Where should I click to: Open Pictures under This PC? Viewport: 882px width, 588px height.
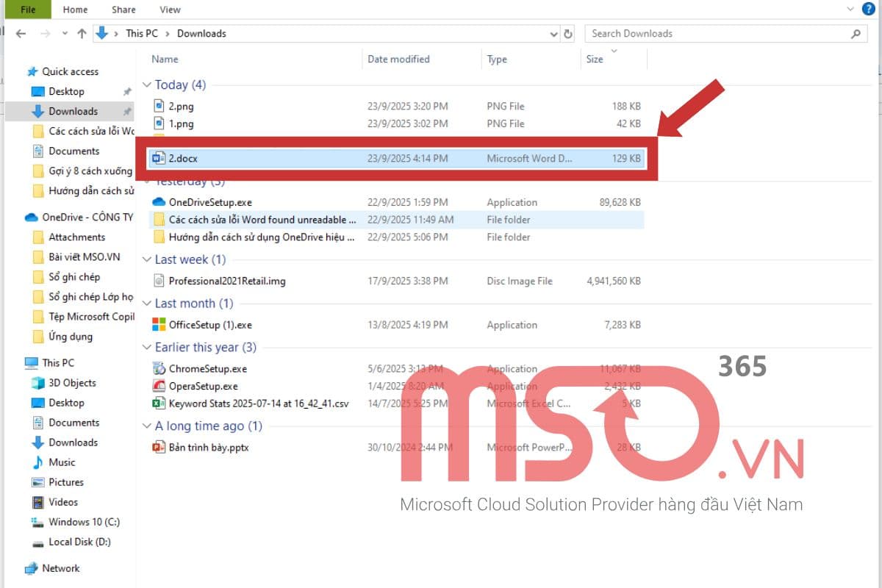click(66, 481)
